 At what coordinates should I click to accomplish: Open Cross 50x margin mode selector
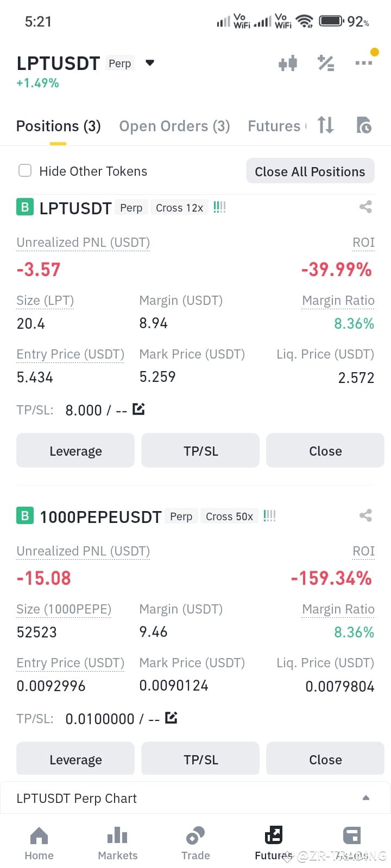tap(229, 516)
